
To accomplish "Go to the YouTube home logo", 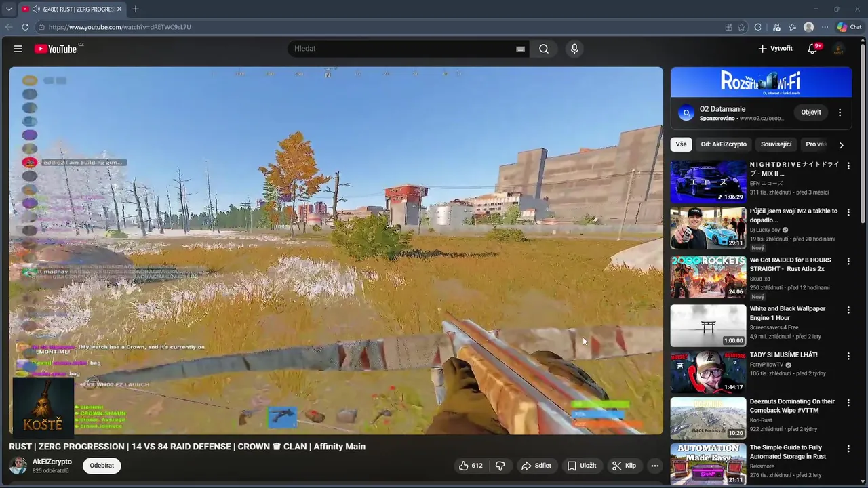I will coord(57,49).
